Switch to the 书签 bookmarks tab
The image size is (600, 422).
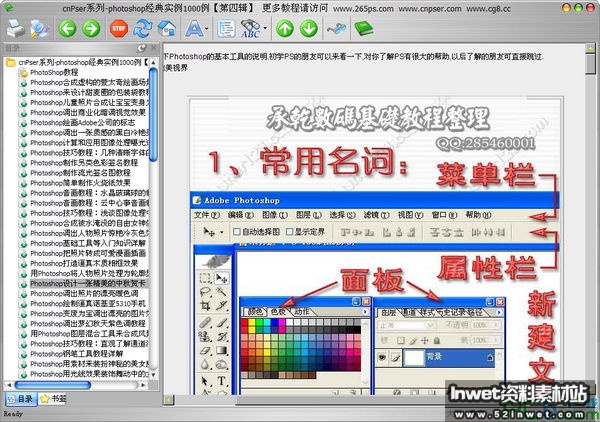[53, 399]
